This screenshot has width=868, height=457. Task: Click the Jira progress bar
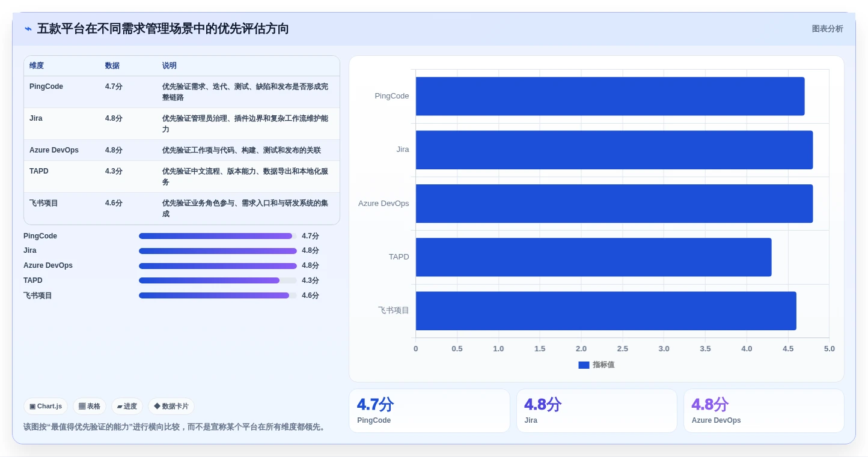[218, 251]
